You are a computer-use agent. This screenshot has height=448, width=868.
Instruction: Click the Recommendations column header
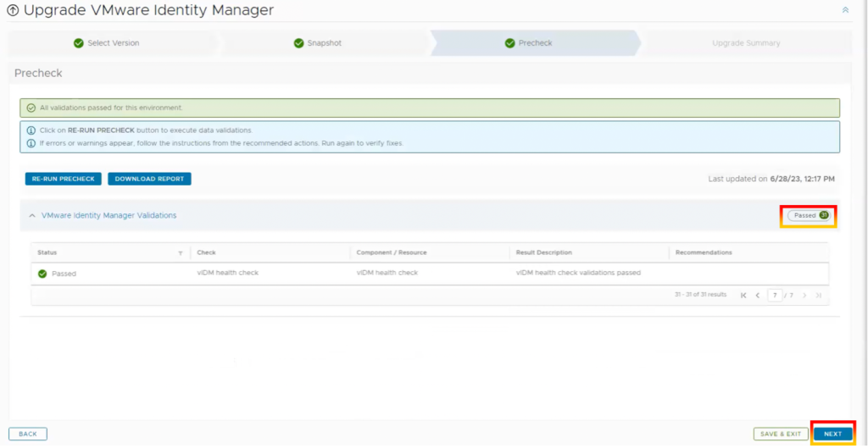click(x=704, y=252)
